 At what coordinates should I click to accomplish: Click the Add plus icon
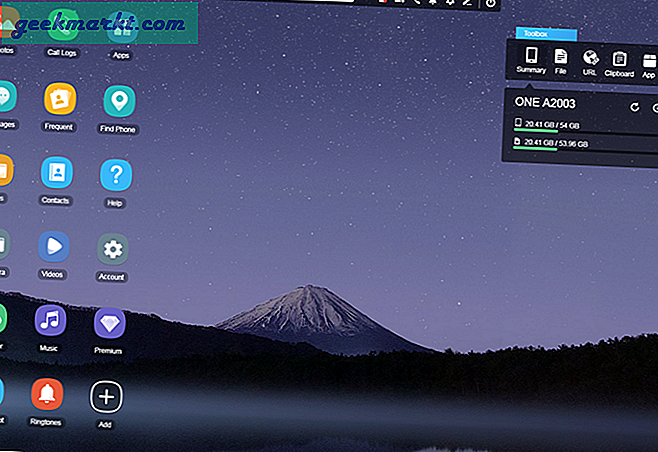click(x=106, y=396)
